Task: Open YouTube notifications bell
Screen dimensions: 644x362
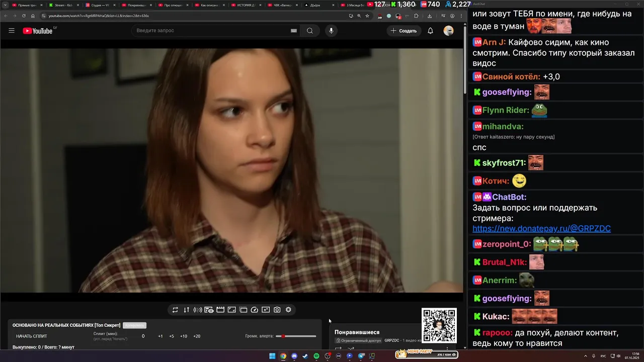Action: click(430, 31)
